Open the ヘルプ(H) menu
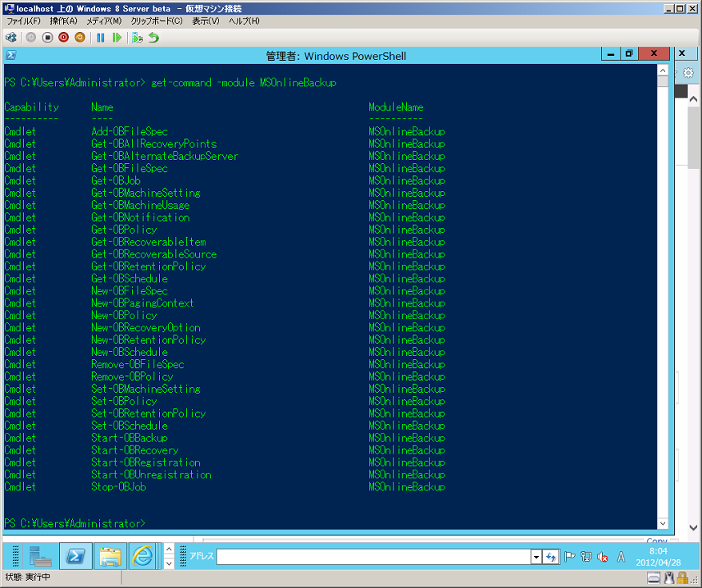 click(244, 21)
